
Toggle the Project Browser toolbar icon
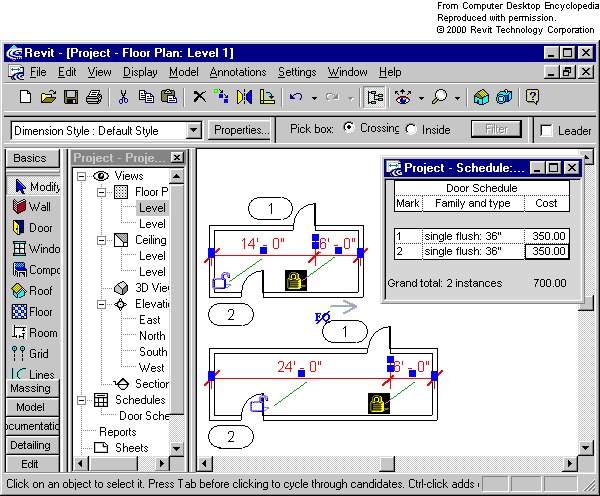pos(374,97)
